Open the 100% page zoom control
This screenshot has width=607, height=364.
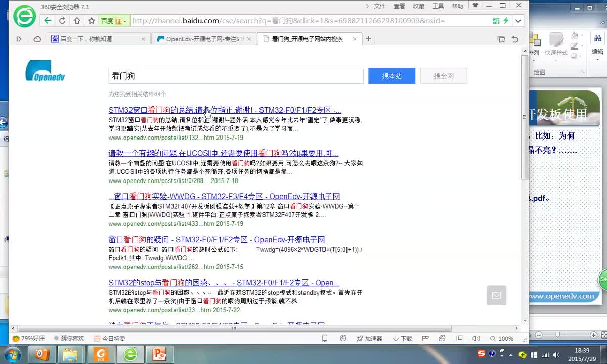click(501, 338)
